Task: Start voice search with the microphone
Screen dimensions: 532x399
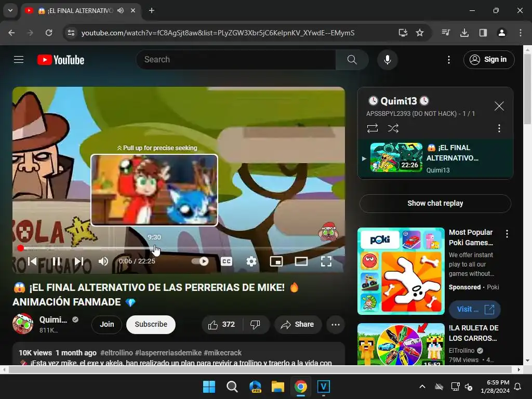Action: (387, 60)
